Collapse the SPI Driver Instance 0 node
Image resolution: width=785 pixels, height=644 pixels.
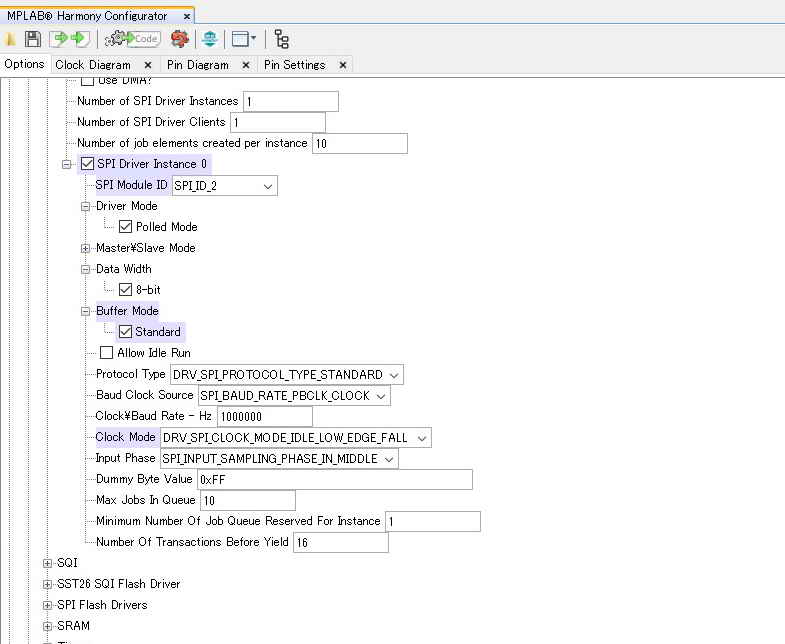pos(67,164)
